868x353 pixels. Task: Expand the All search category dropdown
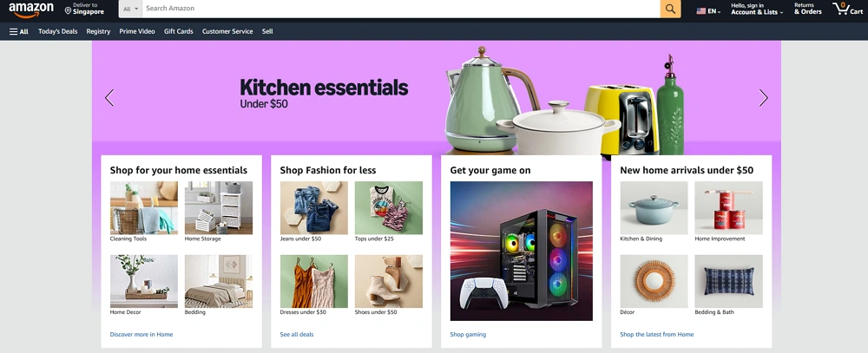[x=131, y=9]
